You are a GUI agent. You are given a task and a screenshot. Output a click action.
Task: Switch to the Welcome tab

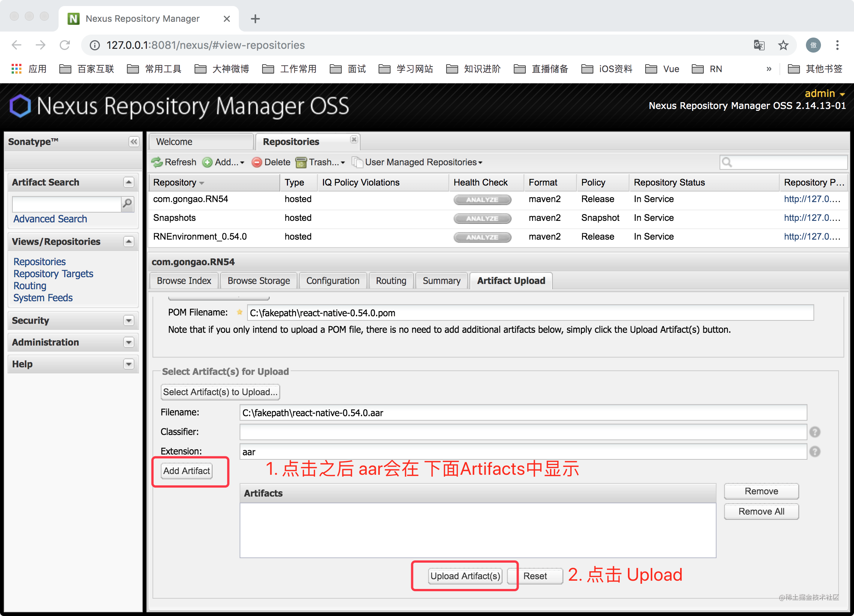(x=201, y=142)
